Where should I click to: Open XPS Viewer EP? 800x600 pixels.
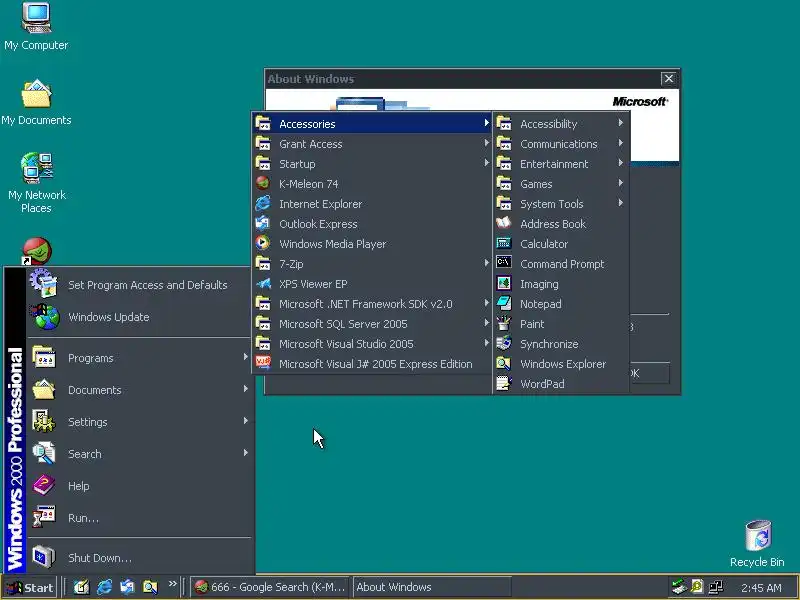[372, 284]
